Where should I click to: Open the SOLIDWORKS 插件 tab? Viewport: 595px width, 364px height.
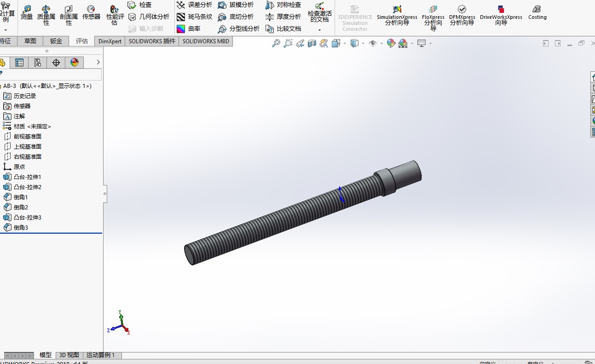pyautogui.click(x=152, y=41)
